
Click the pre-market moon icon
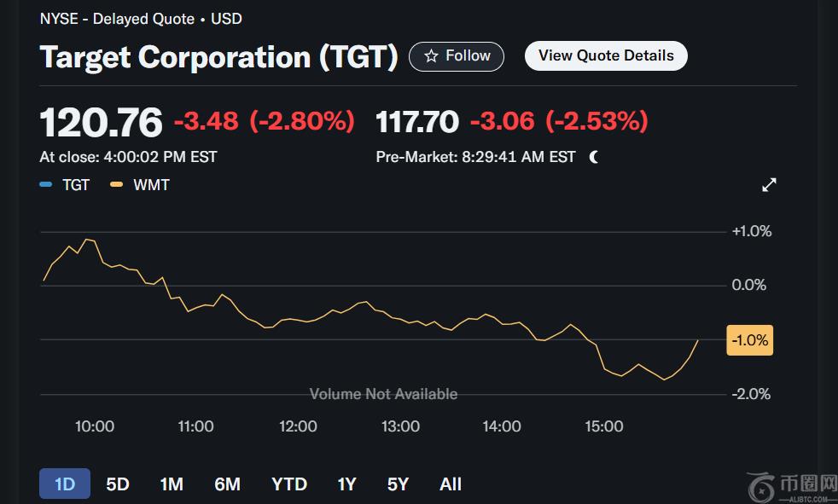point(594,157)
